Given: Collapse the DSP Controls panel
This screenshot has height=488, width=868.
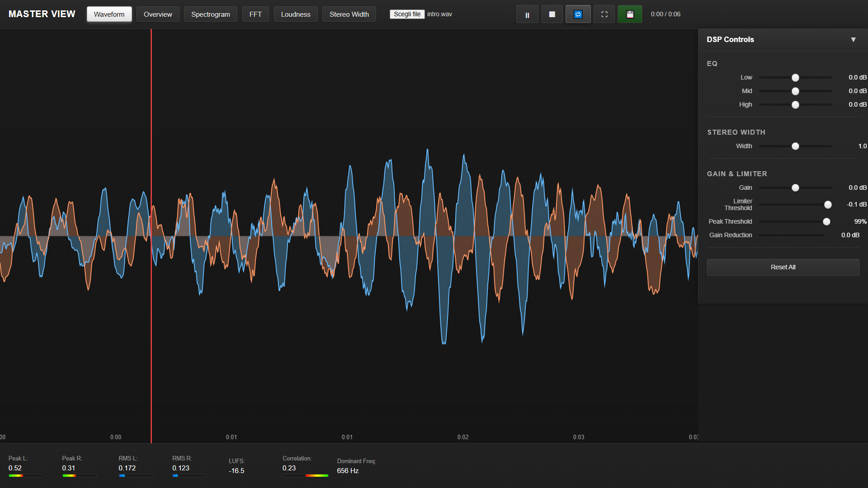Looking at the screenshot, I should click(x=853, y=40).
